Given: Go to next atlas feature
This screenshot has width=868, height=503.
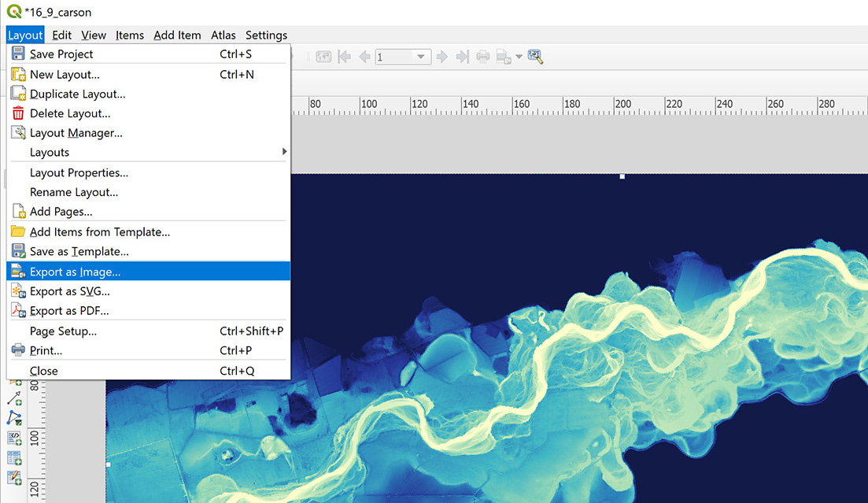Looking at the screenshot, I should (441, 57).
